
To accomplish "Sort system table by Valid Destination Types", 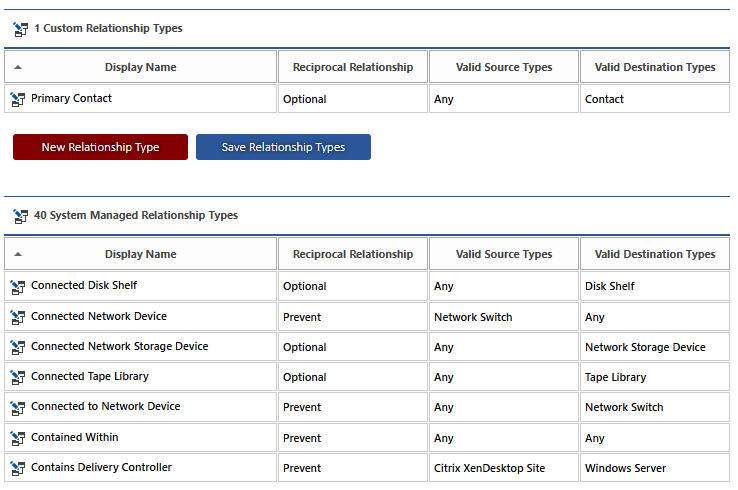I will pyautogui.click(x=654, y=254).
